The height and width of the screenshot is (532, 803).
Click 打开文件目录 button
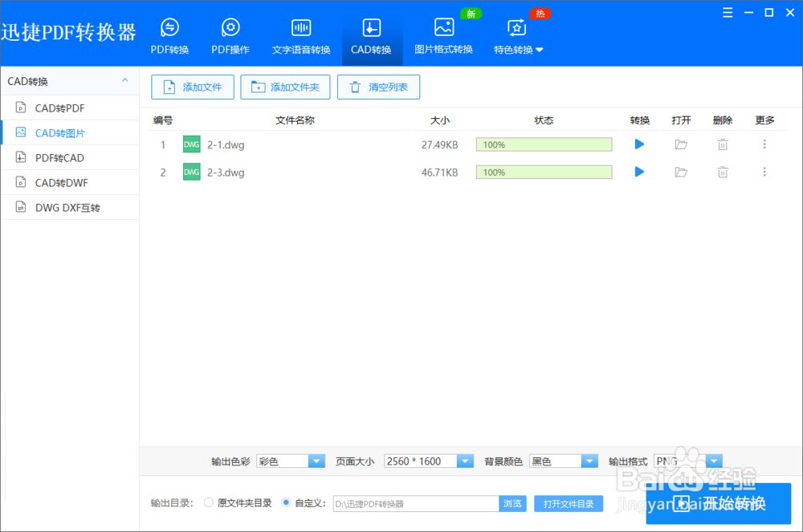(x=569, y=504)
